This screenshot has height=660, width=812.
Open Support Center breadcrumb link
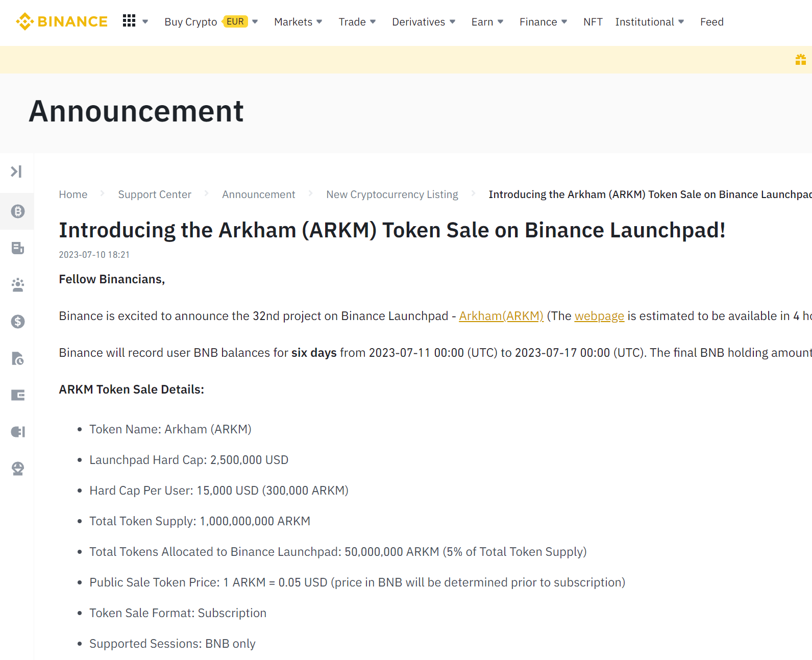pyautogui.click(x=155, y=194)
